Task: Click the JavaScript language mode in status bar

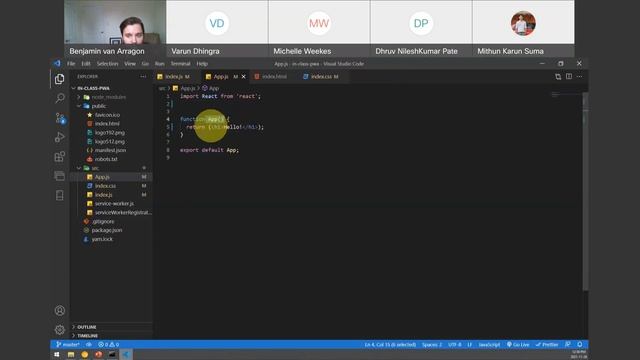Action: 489,344
